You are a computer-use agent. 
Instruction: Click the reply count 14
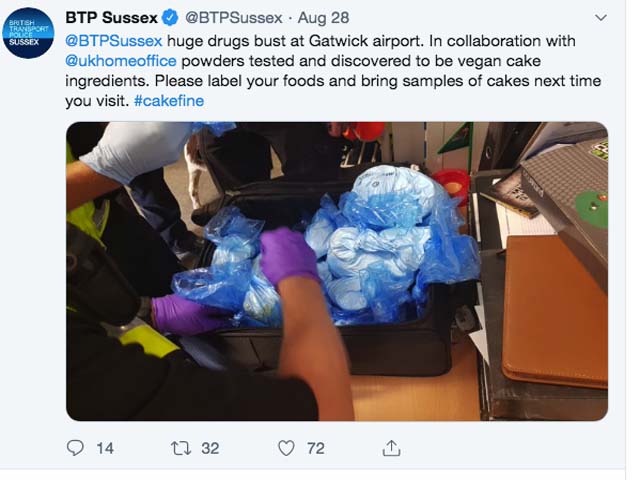105,448
